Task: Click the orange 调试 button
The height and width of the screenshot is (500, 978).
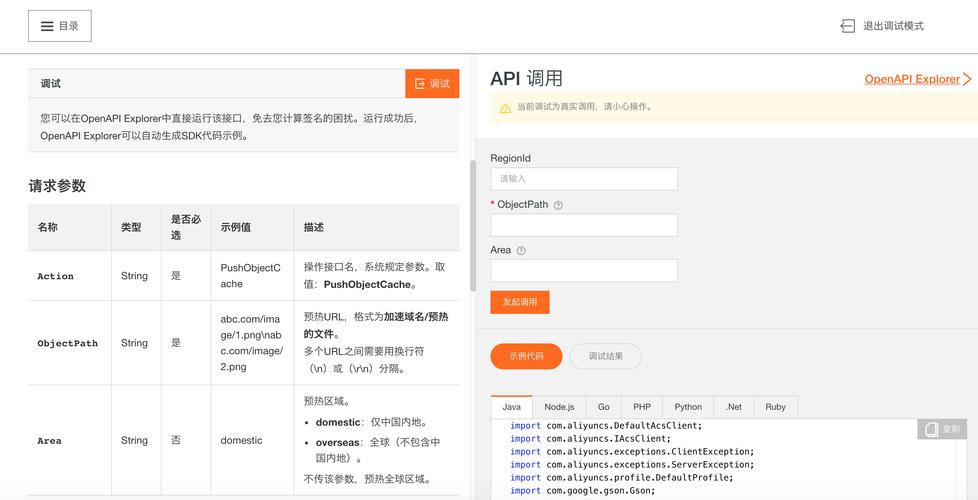Action: [432, 84]
